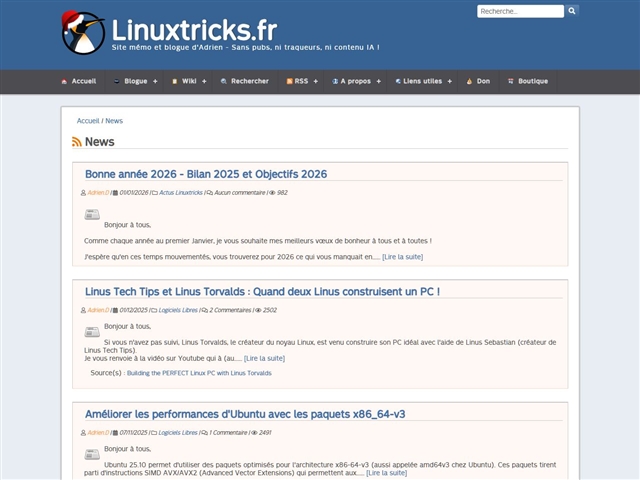The width and height of the screenshot is (640, 480).
Task: Expand the A propos plus submenu
Action: (378, 82)
